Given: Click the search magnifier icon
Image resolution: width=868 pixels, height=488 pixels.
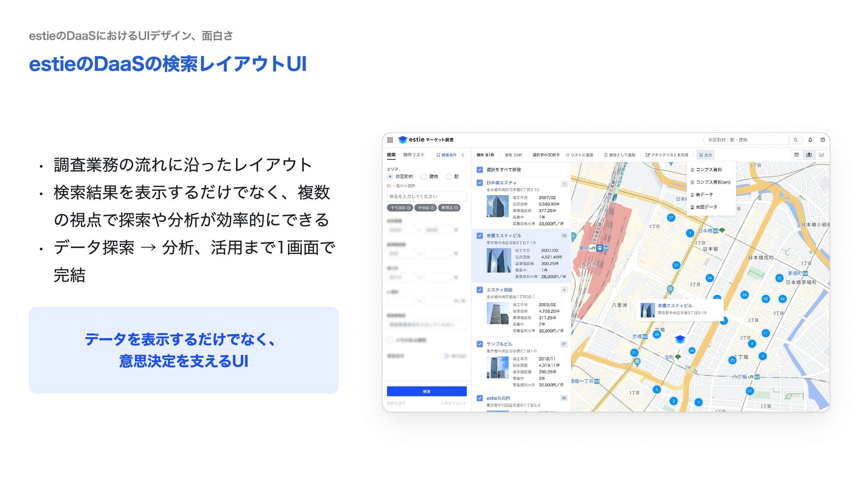Looking at the screenshot, I should coord(796,140).
